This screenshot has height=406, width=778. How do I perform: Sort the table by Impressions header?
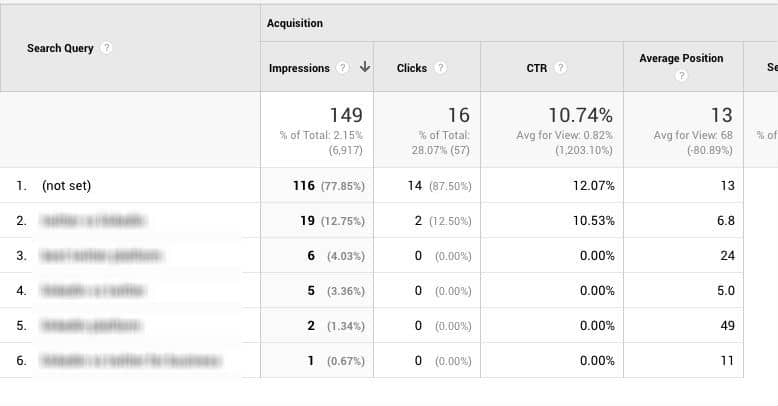pyautogui.click(x=299, y=68)
